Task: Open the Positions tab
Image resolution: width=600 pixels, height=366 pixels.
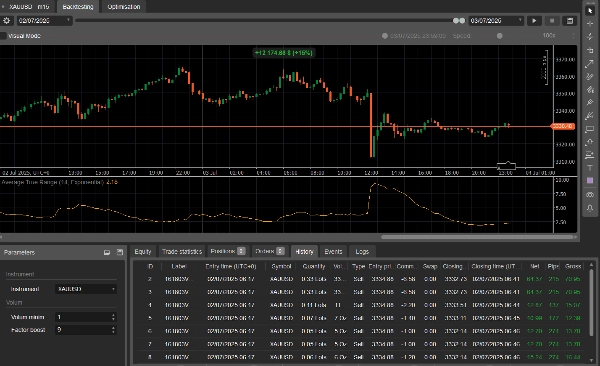Action: pyautogui.click(x=228, y=251)
